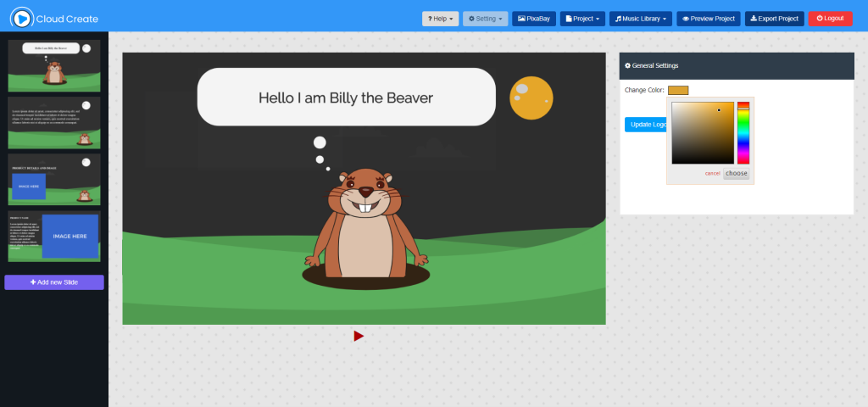868x407 pixels.
Task: Click the Change Color swatch
Action: (677, 90)
